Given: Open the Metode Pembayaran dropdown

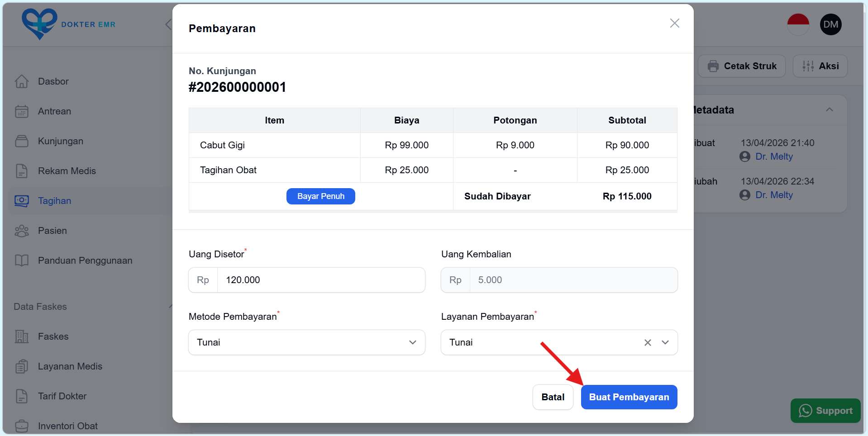Looking at the screenshot, I should pyautogui.click(x=307, y=342).
